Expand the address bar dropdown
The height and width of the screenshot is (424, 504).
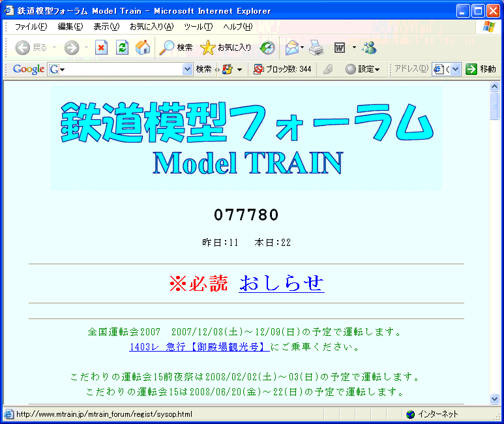(x=456, y=69)
